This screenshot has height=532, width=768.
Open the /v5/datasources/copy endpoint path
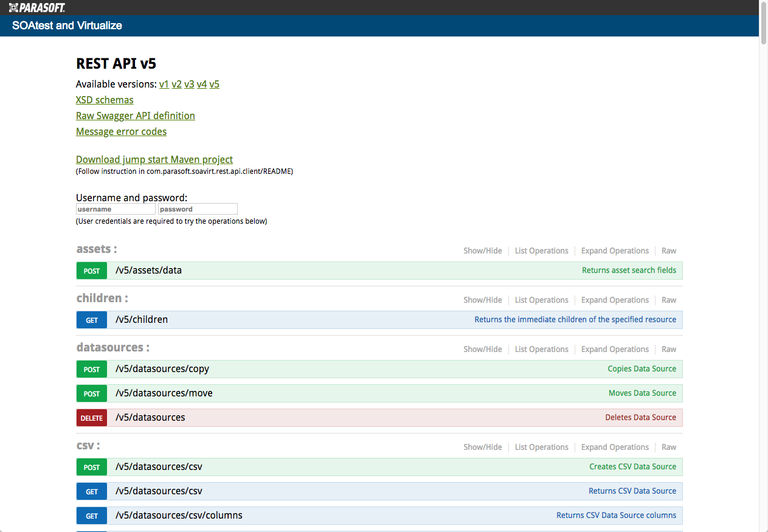point(162,369)
